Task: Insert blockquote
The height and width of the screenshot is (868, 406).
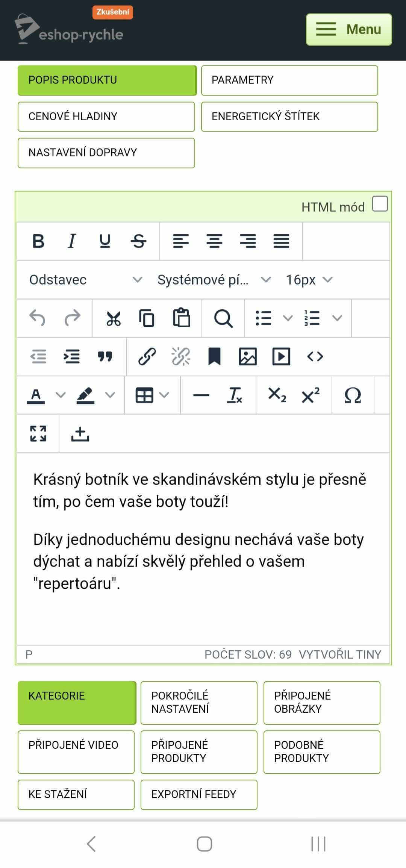Action: (105, 356)
